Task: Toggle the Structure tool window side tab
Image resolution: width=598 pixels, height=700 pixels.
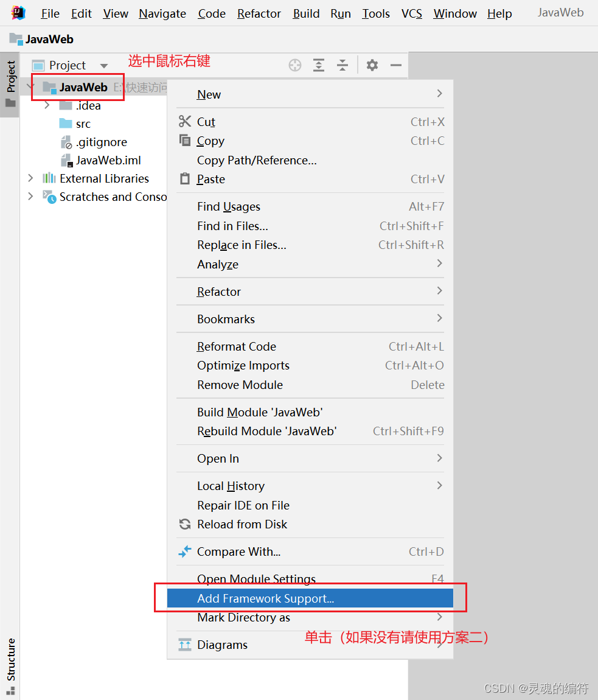Action: [x=11, y=666]
